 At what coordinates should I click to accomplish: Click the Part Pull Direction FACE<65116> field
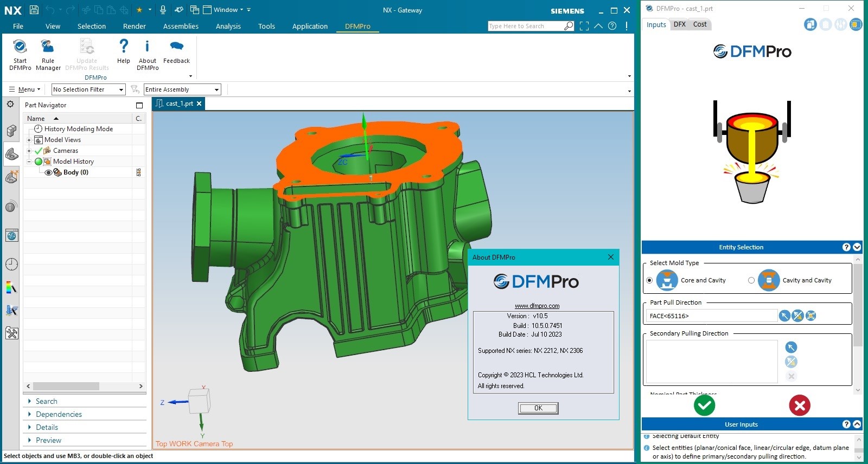coord(711,315)
